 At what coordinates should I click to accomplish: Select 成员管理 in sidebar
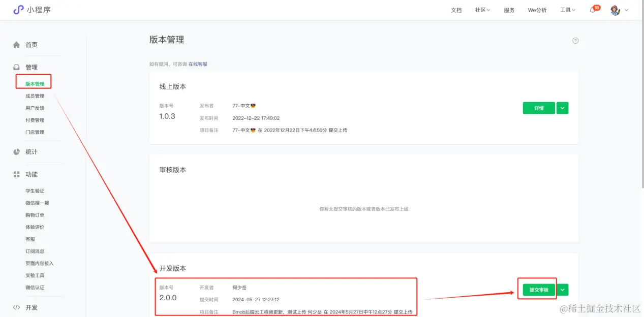(x=35, y=96)
